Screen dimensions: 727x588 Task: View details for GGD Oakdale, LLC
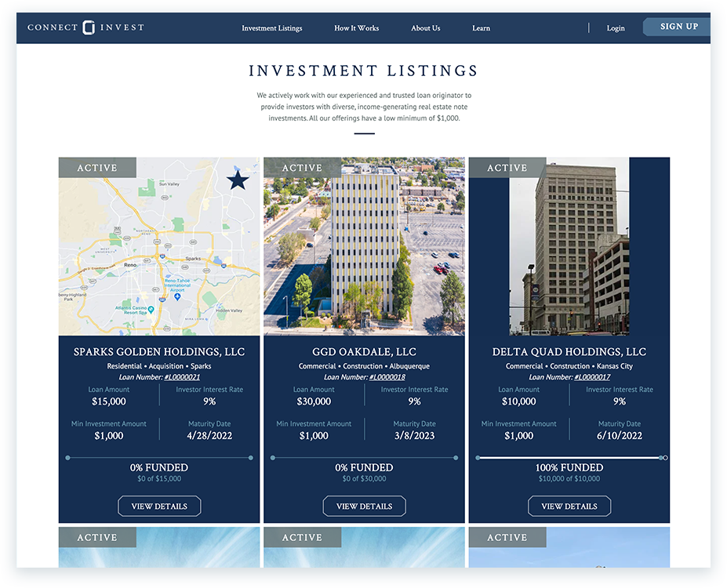click(x=364, y=506)
